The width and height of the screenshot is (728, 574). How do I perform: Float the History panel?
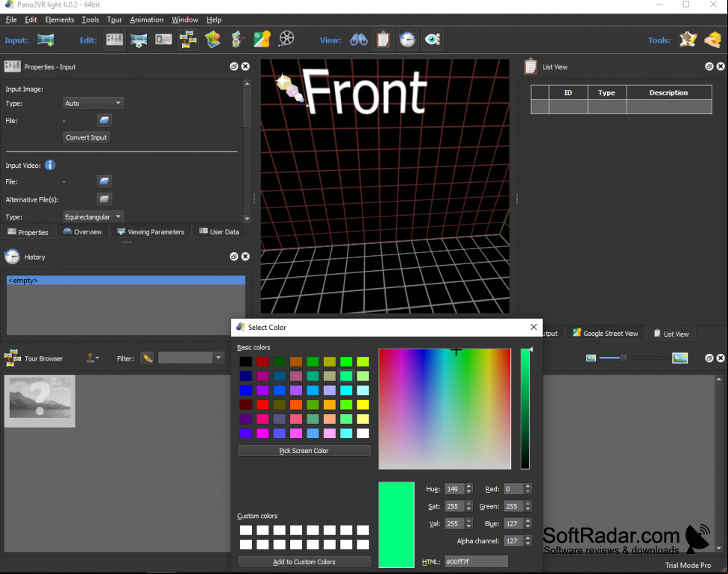(234, 257)
